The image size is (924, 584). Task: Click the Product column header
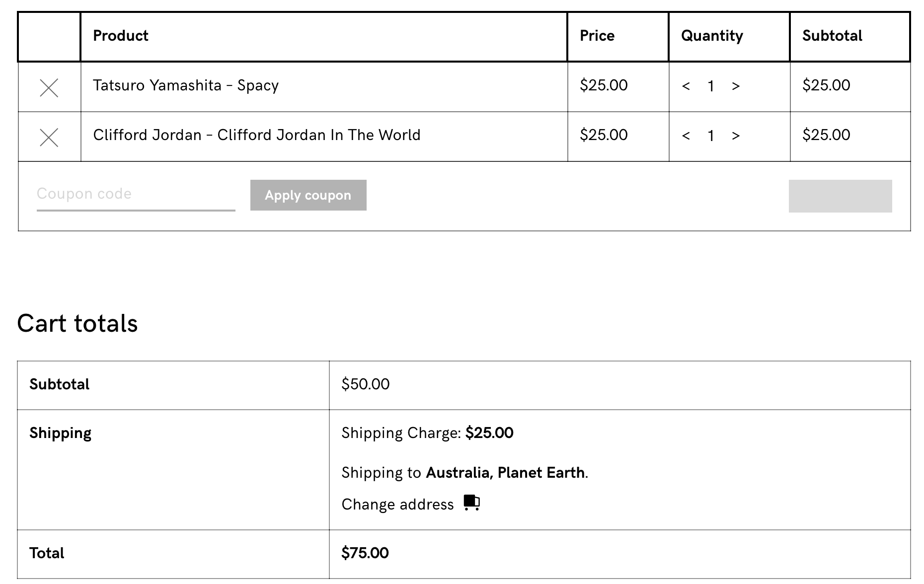click(x=121, y=36)
